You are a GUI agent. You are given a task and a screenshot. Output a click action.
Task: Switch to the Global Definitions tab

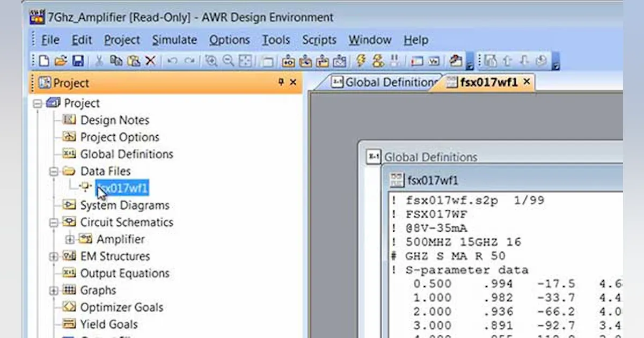pos(384,82)
